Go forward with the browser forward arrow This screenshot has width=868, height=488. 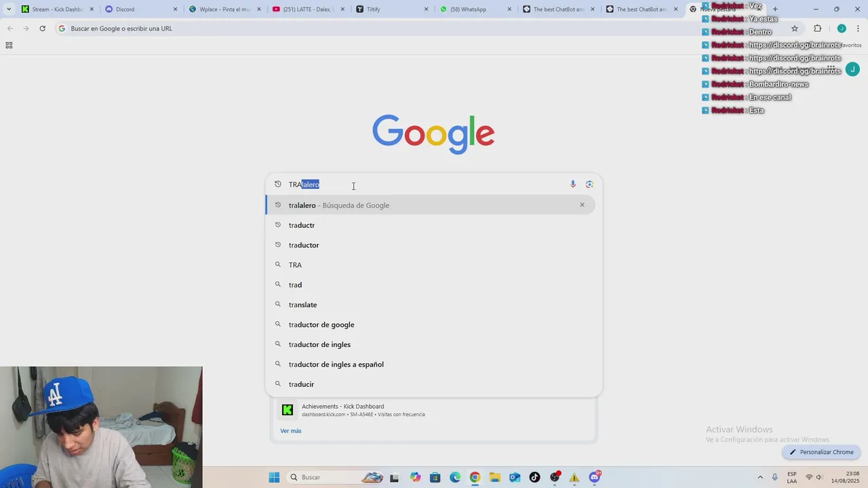tap(26, 28)
